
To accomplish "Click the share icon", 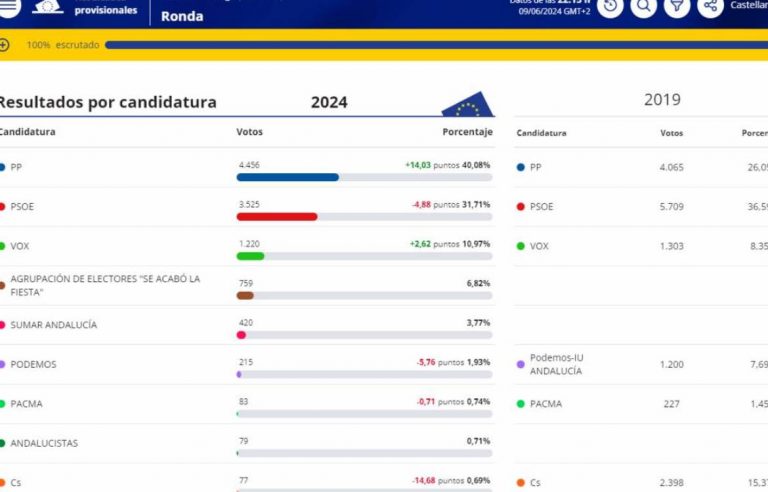I will click(x=710, y=6).
